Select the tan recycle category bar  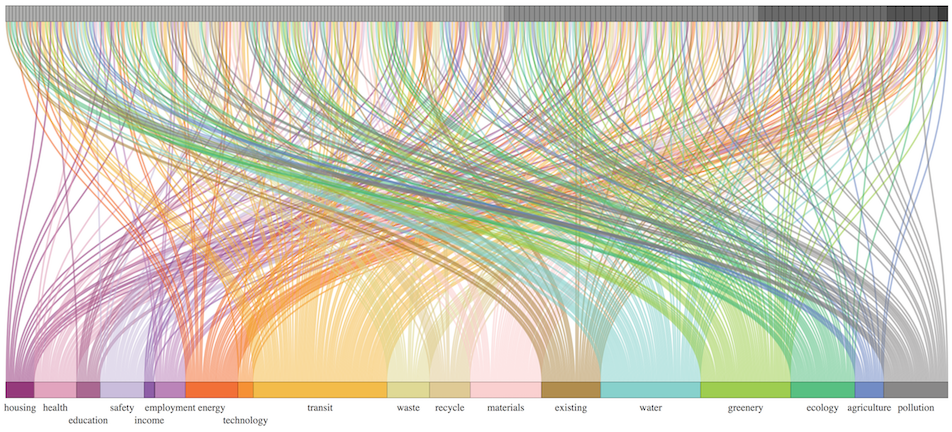[449, 390]
